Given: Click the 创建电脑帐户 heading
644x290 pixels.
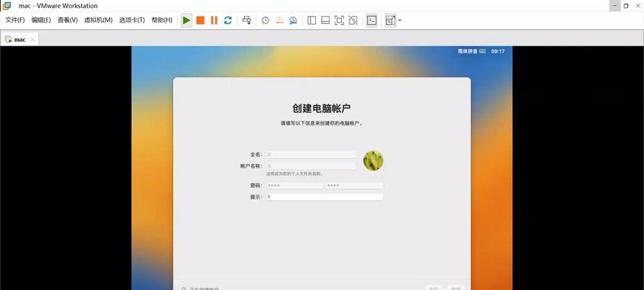Looking at the screenshot, I should [x=322, y=108].
